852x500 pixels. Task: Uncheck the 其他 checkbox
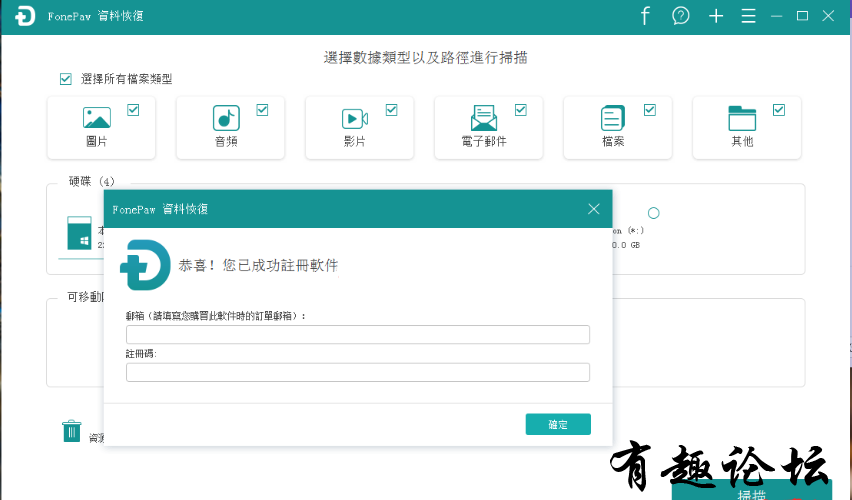(779, 110)
